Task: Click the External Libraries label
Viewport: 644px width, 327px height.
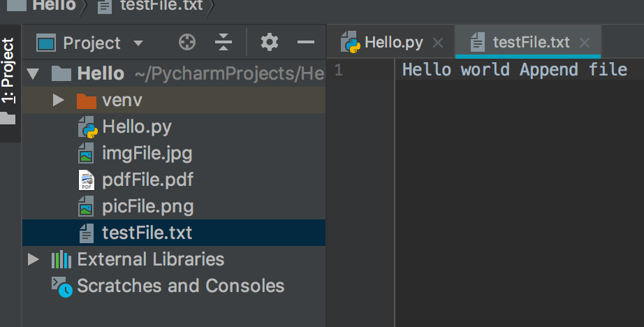Action: click(151, 259)
